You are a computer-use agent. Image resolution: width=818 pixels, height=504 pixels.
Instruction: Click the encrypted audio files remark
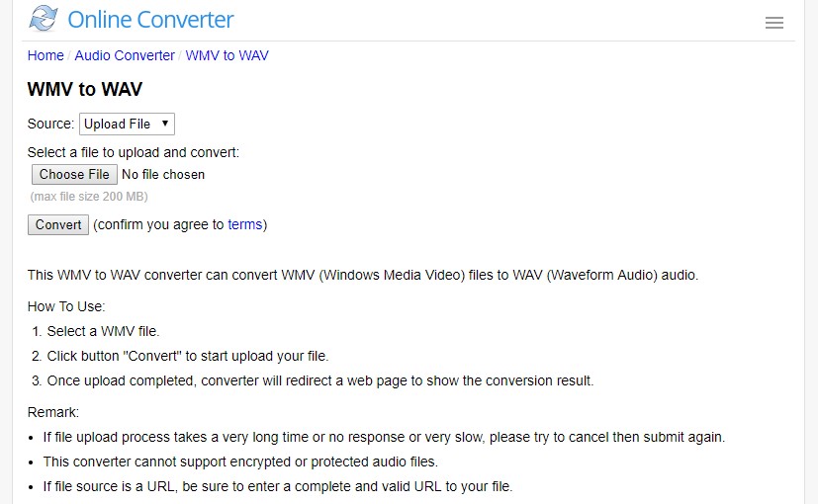tap(240, 462)
